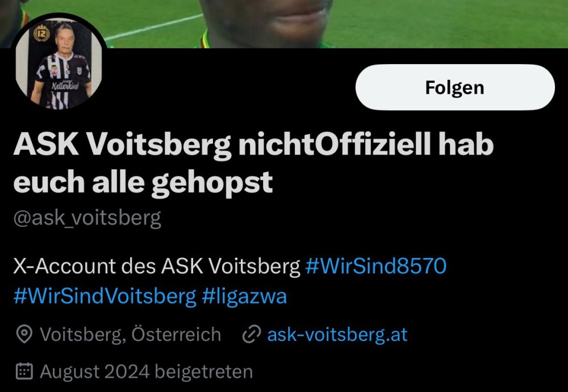
Task: Select the #WirSind8570 hashtag
Action: [x=375, y=266]
